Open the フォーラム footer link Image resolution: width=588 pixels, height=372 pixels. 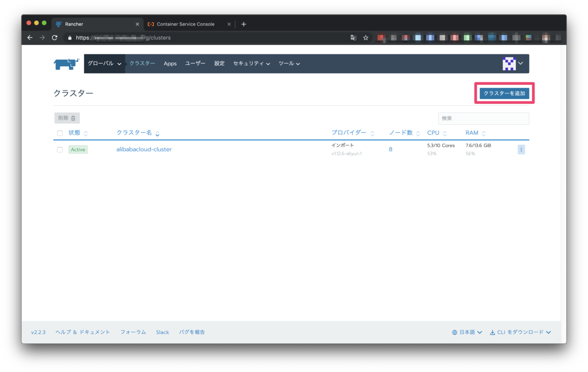[133, 332]
